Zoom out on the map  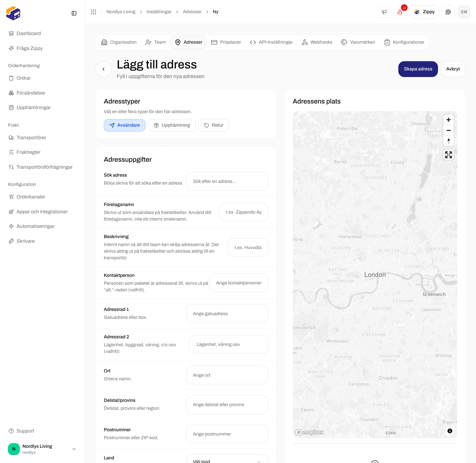click(x=449, y=130)
